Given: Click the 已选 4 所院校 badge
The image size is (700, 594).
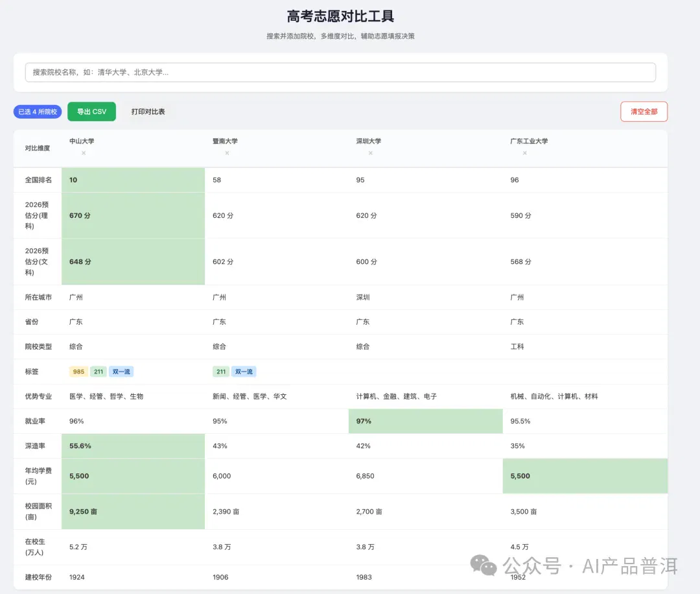Looking at the screenshot, I should [x=38, y=112].
